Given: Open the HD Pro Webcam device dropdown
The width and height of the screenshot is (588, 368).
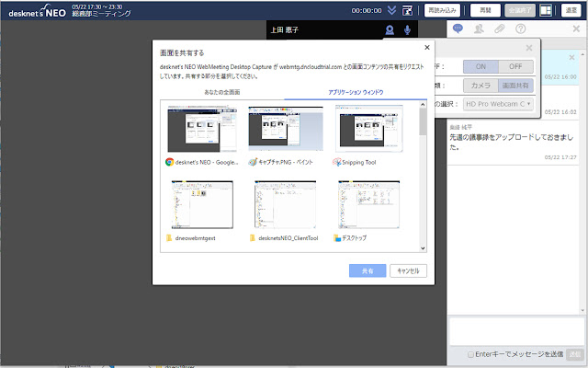Looking at the screenshot, I should [498, 104].
